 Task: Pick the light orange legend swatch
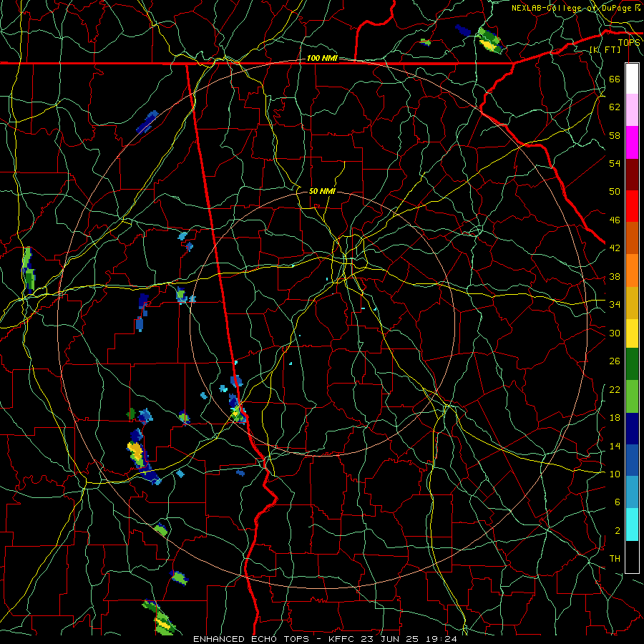632,270
